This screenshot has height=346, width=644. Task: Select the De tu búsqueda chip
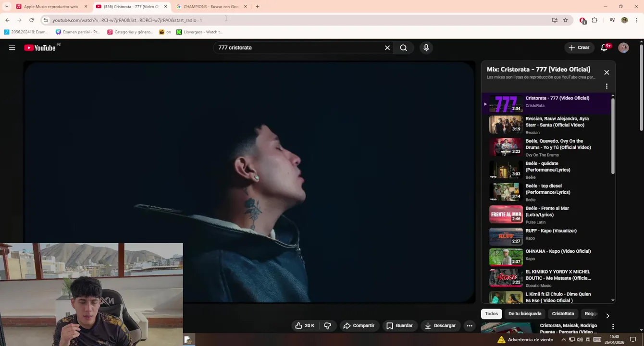525,314
